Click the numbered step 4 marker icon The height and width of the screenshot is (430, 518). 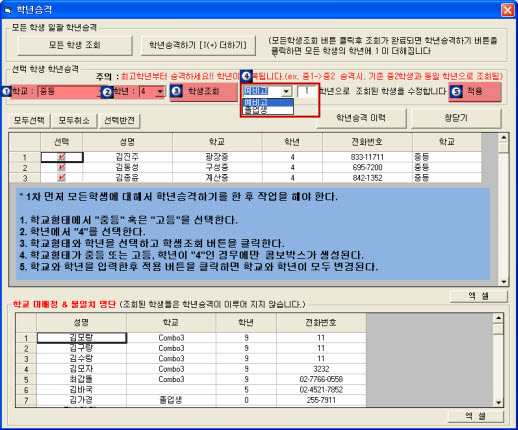click(246, 76)
